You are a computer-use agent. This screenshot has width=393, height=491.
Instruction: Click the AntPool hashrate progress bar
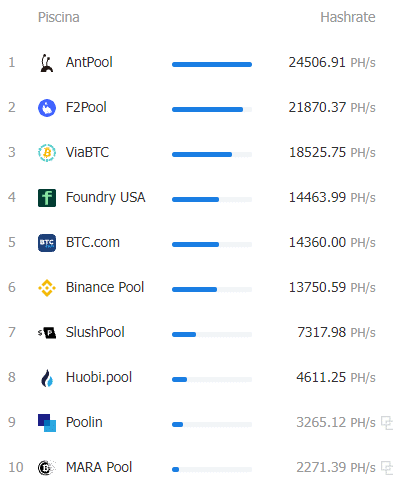(x=212, y=64)
